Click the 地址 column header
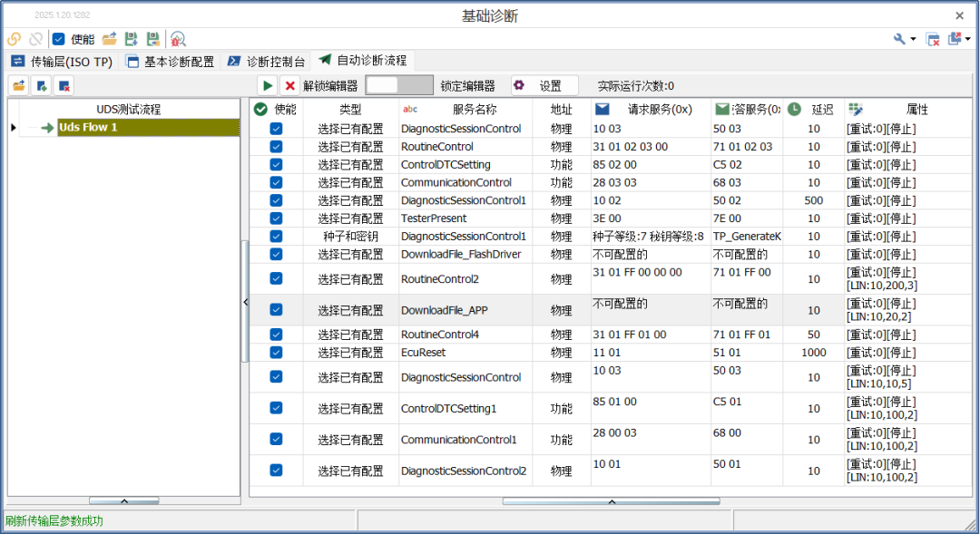Screen dimensions: 980x534 (x=562, y=110)
